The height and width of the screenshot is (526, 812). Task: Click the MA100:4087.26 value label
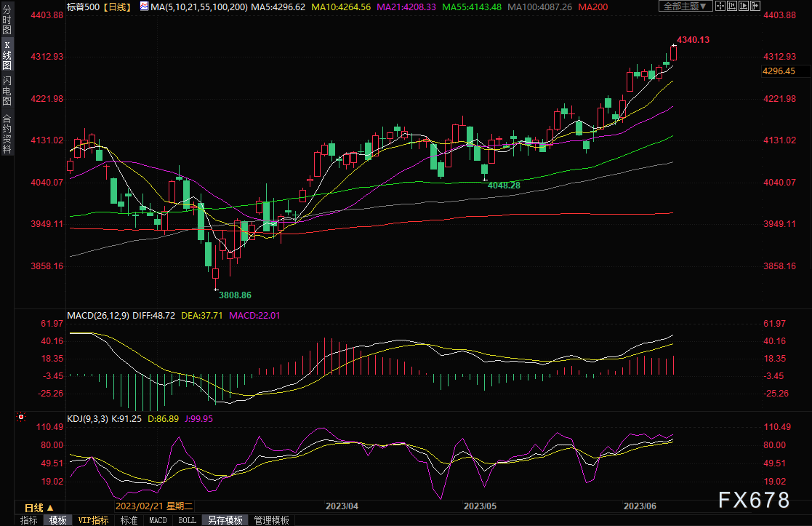(x=539, y=7)
